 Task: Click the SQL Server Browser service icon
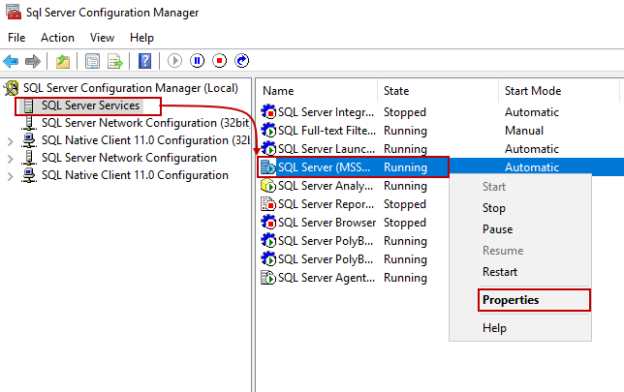tap(268, 222)
